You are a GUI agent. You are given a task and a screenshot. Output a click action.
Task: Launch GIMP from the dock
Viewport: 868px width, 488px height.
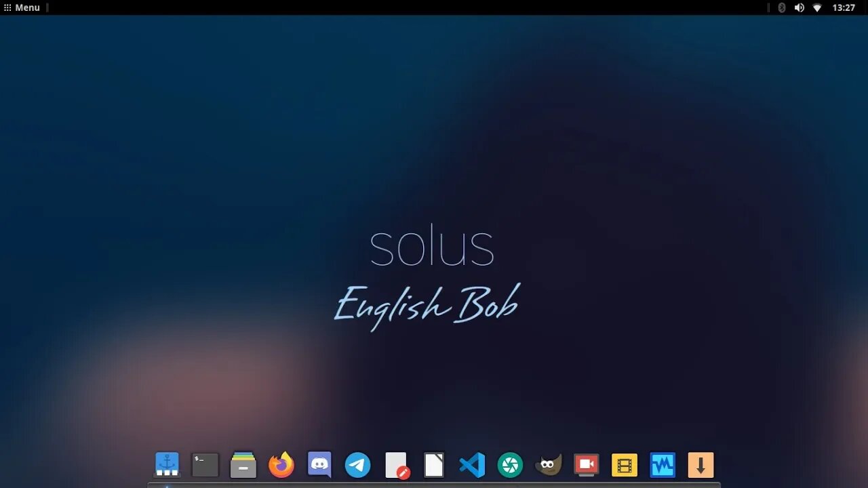(548, 465)
